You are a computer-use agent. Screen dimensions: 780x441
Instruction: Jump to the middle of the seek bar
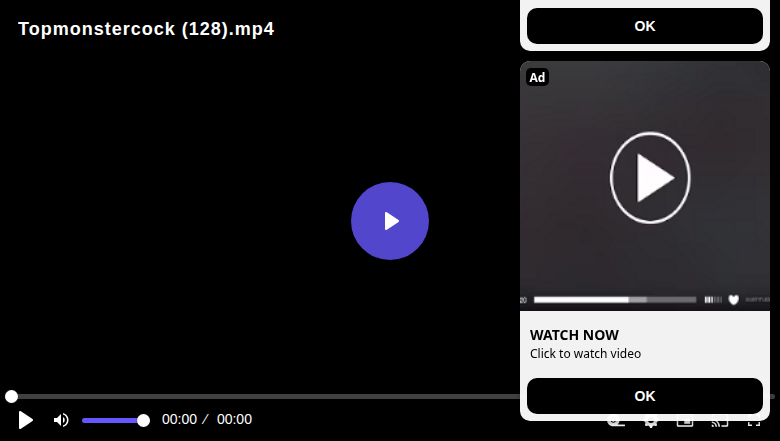[x=390, y=396]
